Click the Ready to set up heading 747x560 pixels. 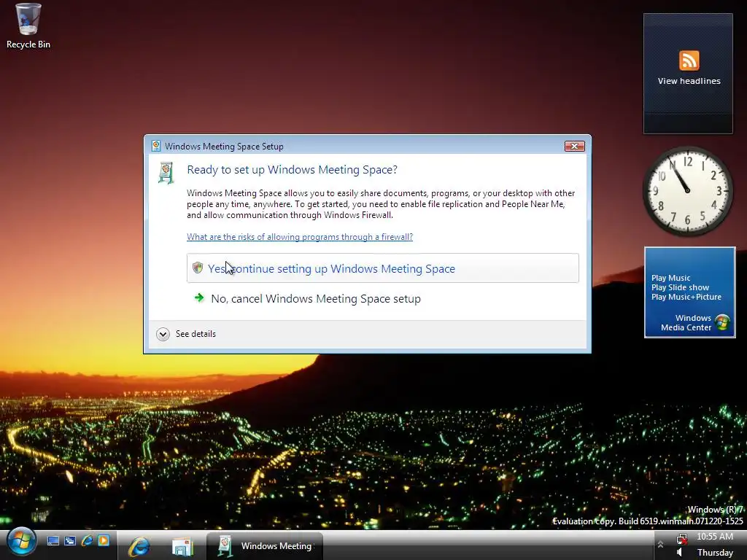click(292, 170)
